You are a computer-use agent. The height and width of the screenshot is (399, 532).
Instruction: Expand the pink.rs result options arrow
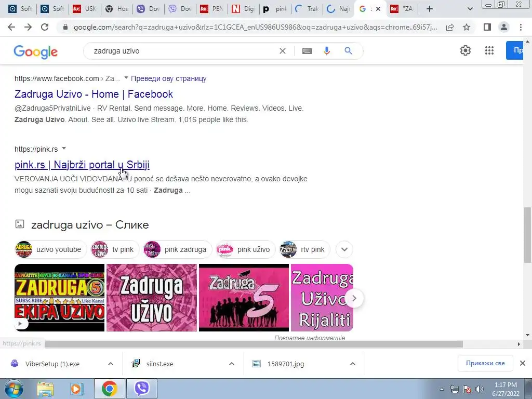[64, 148]
